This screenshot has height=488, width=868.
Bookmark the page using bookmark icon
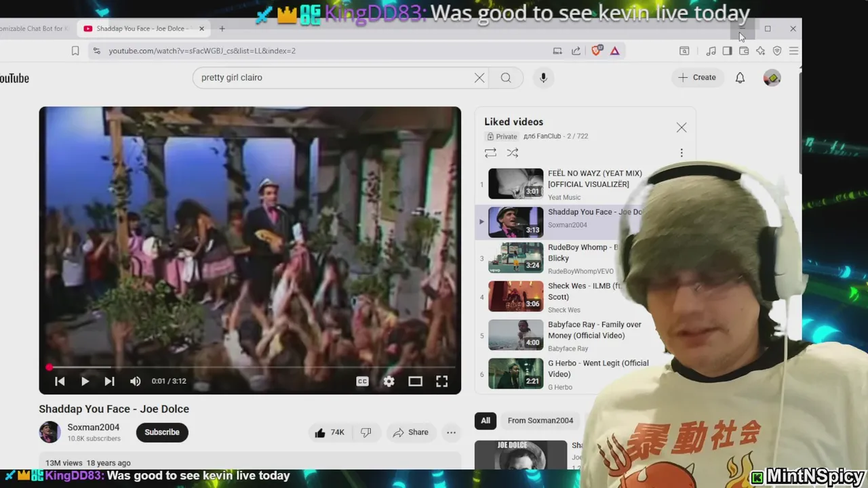(x=75, y=51)
